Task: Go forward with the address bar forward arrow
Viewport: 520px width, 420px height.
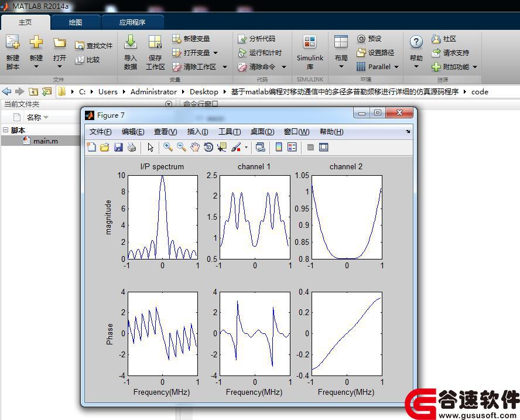Action: pyautogui.click(x=19, y=91)
